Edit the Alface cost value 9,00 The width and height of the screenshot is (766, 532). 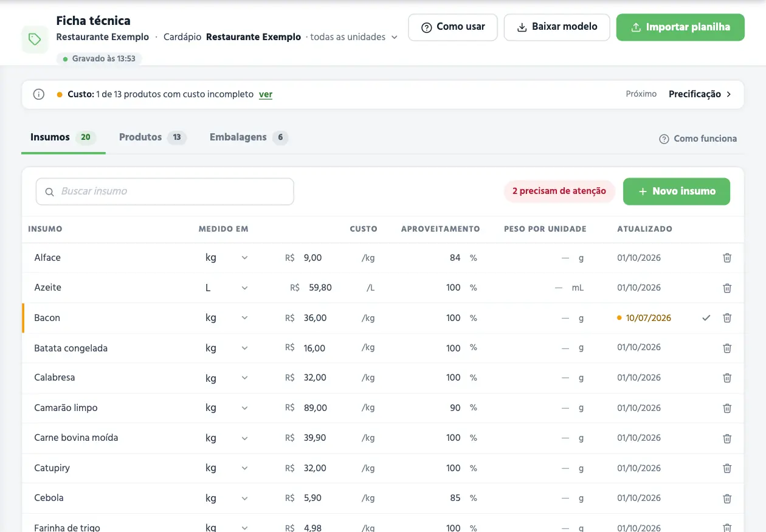point(312,258)
